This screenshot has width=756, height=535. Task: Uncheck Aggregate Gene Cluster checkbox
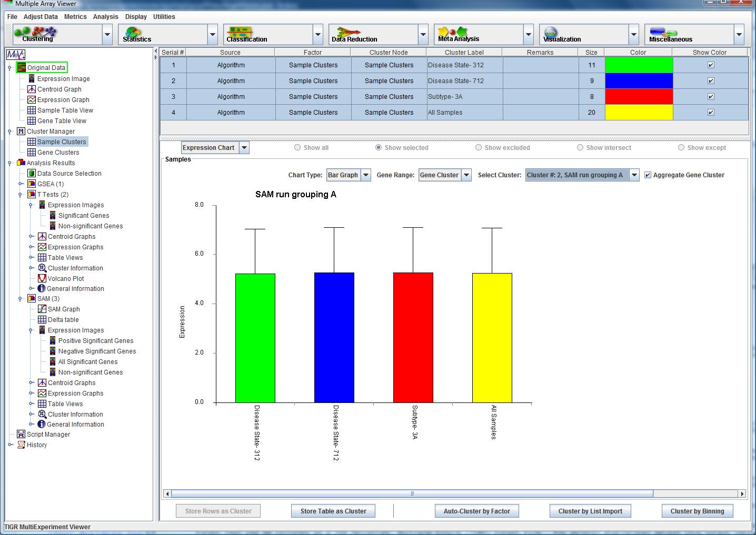click(648, 175)
